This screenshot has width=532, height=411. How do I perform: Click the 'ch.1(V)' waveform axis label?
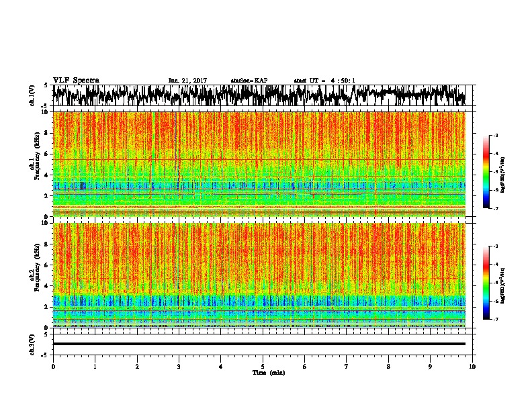(32, 95)
